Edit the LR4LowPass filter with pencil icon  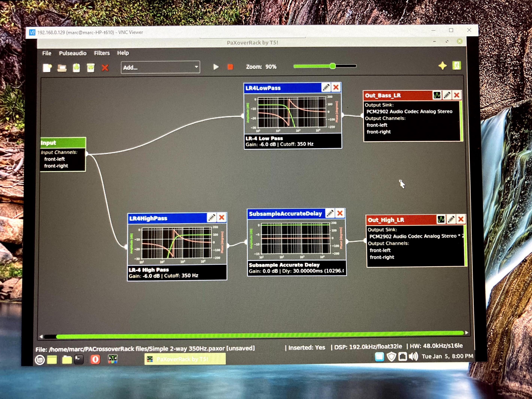[326, 87]
